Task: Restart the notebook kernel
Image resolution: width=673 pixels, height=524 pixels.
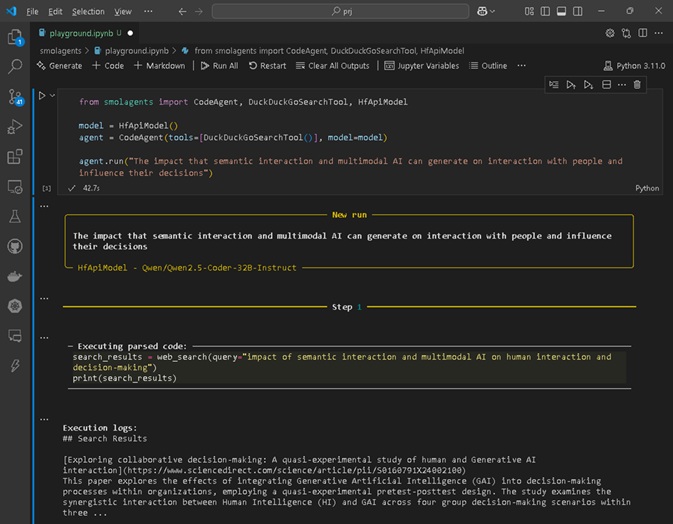Action: coord(267,66)
